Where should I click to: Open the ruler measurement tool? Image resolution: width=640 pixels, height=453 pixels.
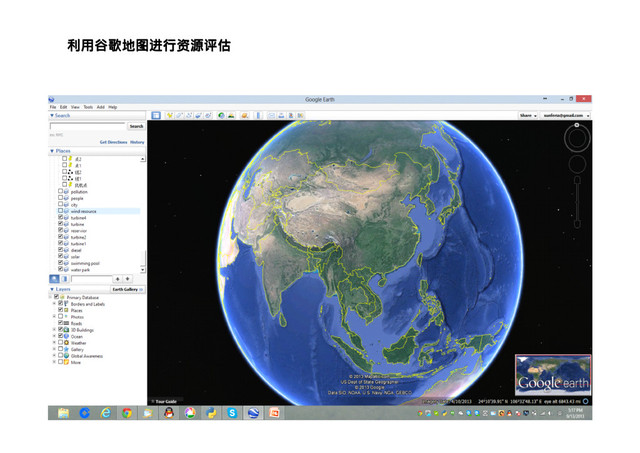tap(258, 115)
